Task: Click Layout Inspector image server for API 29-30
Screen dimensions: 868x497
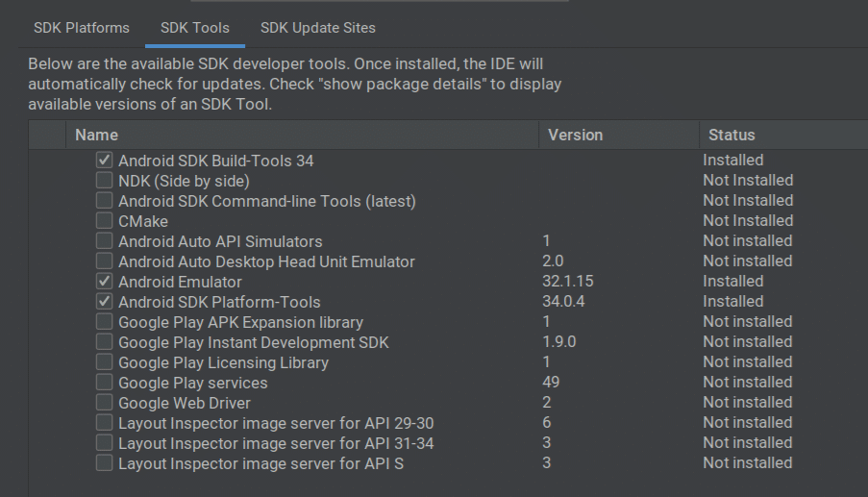Action: click(276, 423)
